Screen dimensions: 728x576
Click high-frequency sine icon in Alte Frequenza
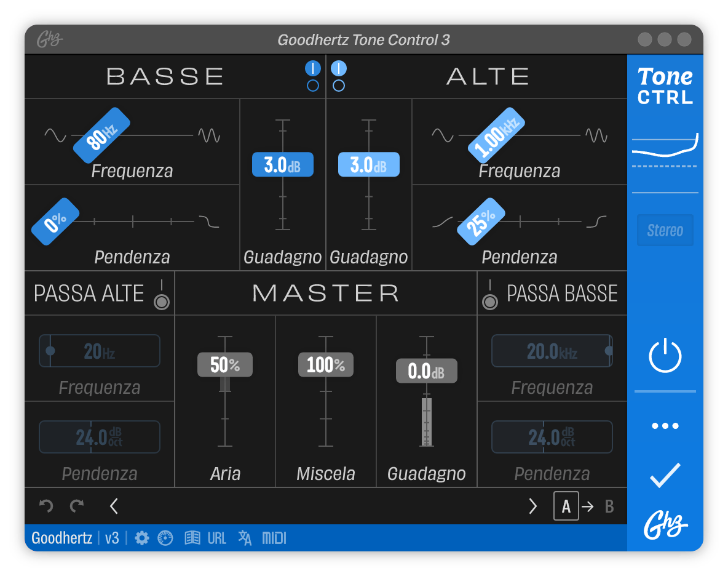coord(596,135)
